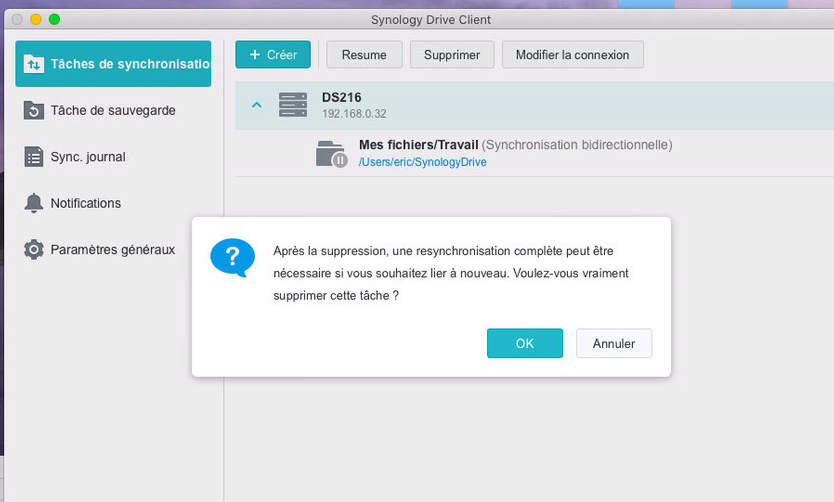Click the green zoom window button
The image size is (834, 502).
click(54, 20)
